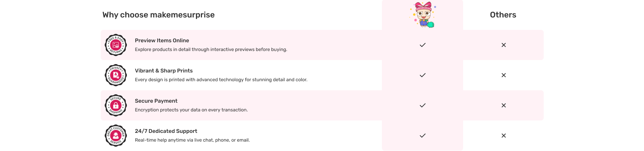Click the Others cross for Preview Items Online

point(503,45)
